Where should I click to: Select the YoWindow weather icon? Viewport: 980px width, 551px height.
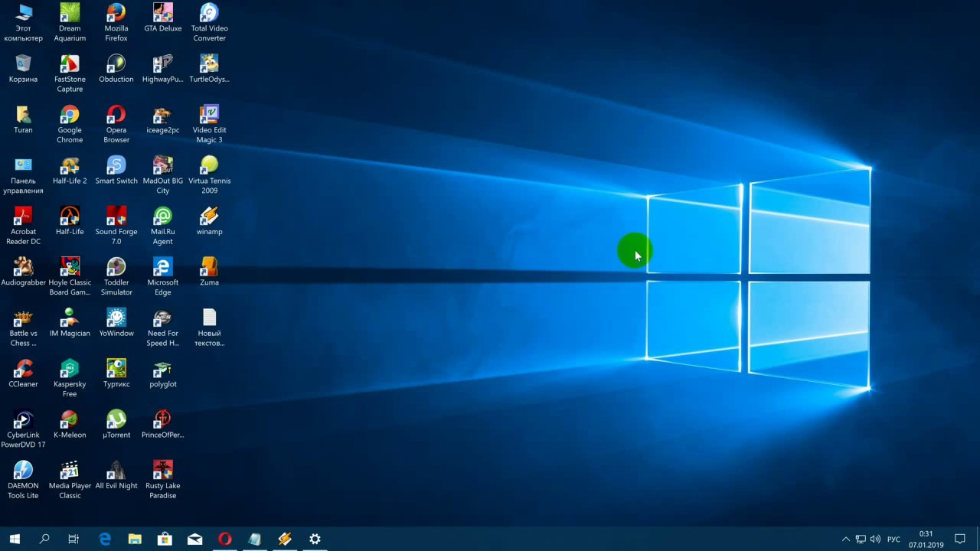(x=116, y=323)
